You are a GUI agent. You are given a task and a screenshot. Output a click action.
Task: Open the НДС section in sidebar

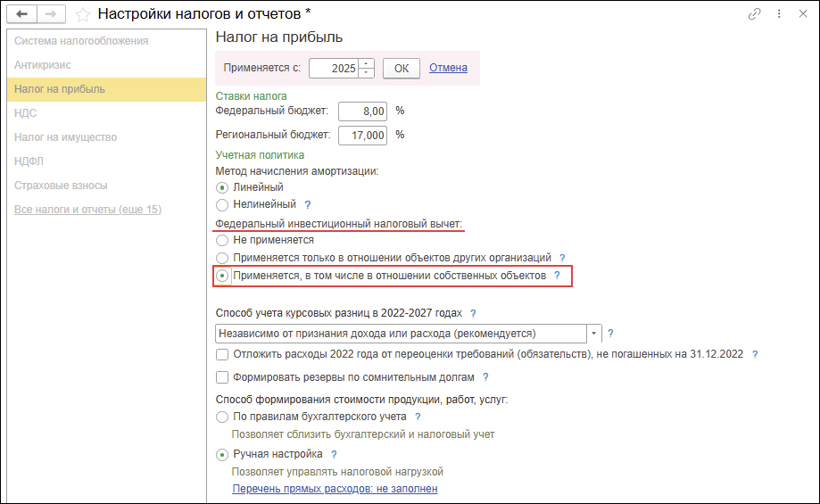26,113
